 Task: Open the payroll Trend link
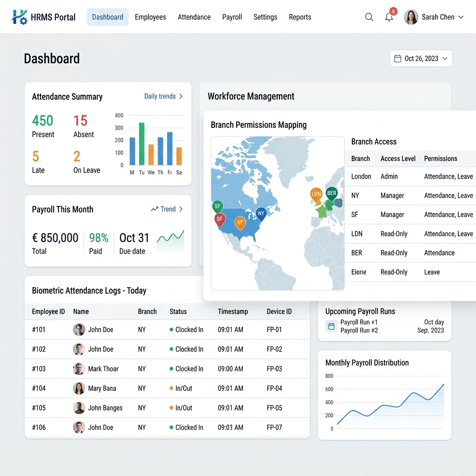click(x=167, y=209)
